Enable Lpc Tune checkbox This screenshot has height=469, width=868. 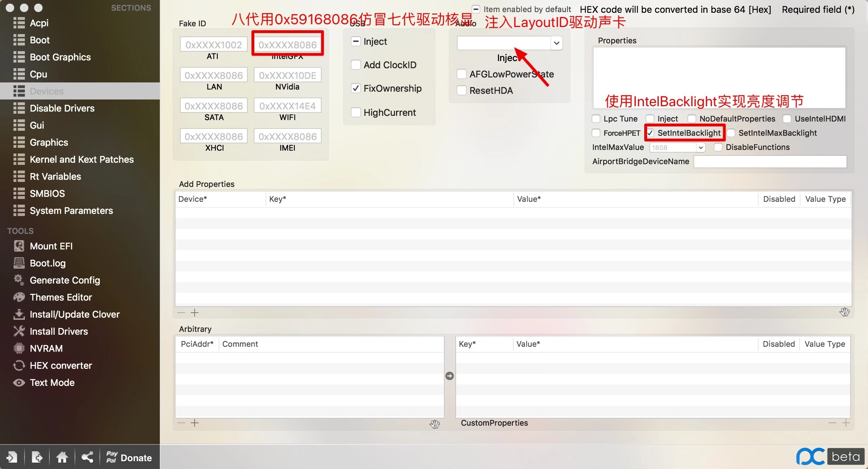(x=596, y=119)
